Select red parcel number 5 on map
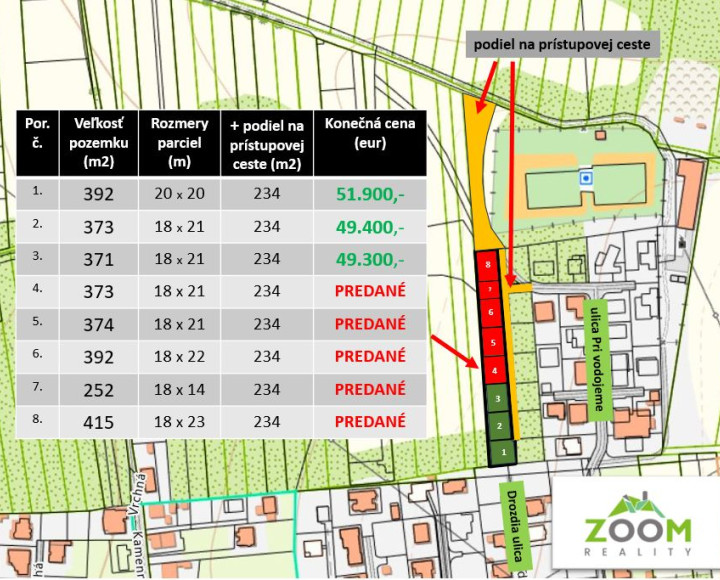 (491, 339)
